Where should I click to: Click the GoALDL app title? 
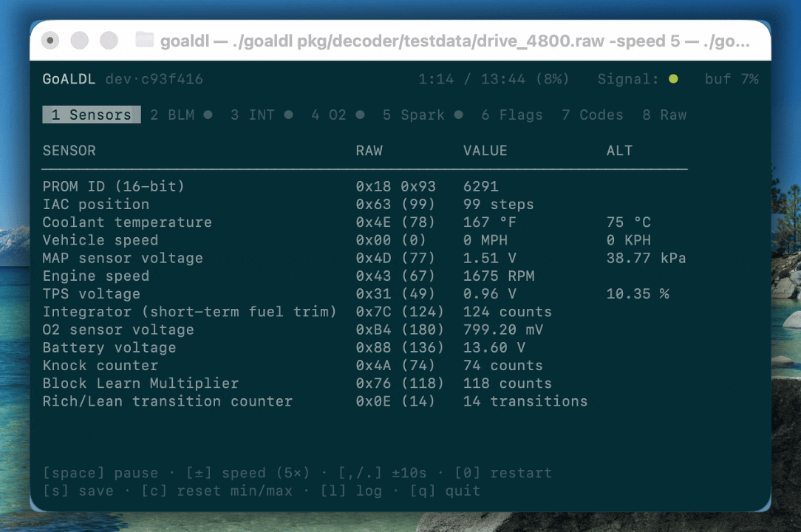tap(69, 79)
